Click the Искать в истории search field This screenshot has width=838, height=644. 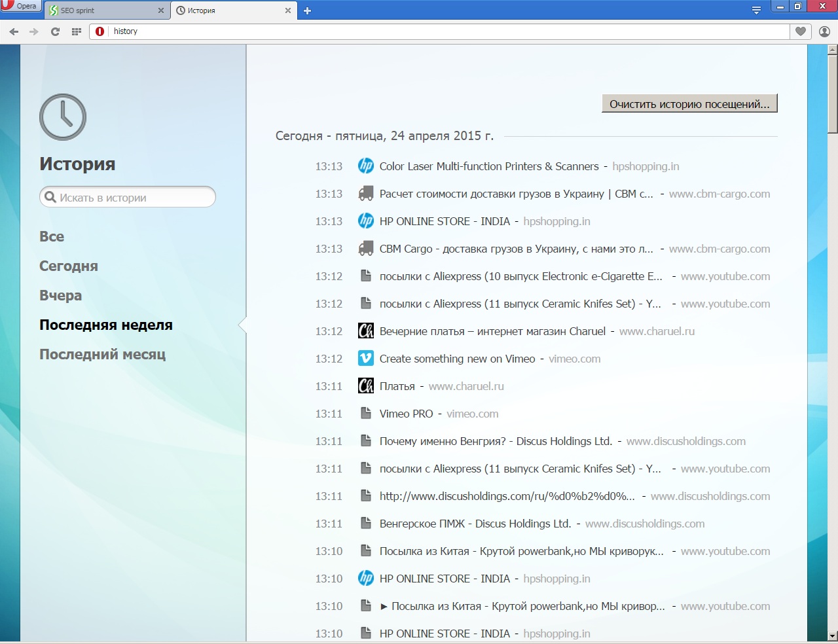[x=131, y=198]
